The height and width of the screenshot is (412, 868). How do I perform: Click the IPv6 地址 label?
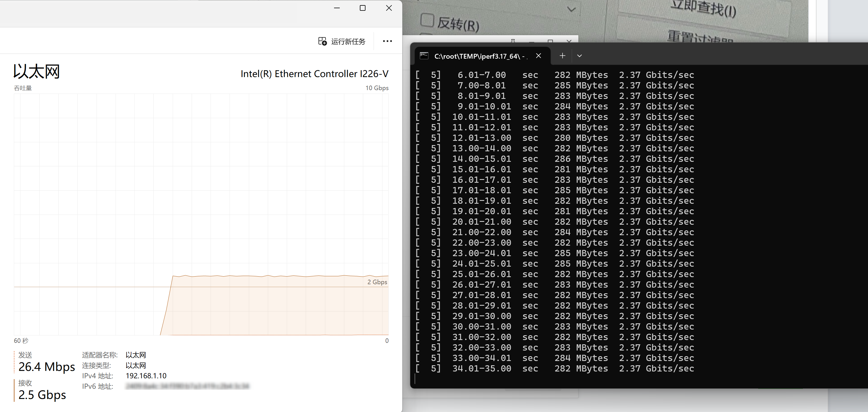point(98,386)
